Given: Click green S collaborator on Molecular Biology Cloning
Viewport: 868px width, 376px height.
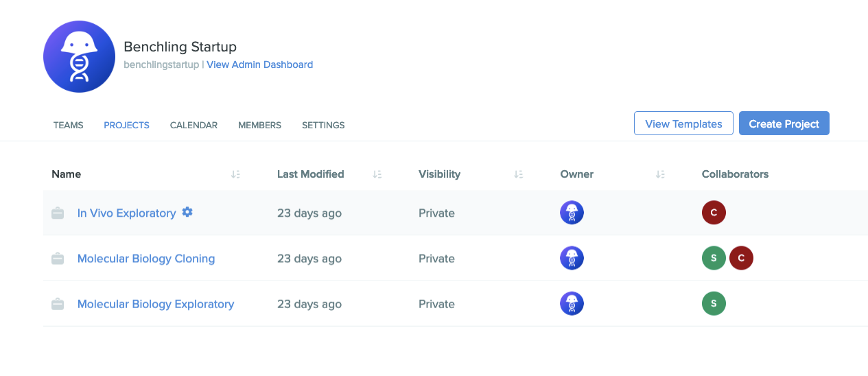Looking at the screenshot, I should point(714,258).
